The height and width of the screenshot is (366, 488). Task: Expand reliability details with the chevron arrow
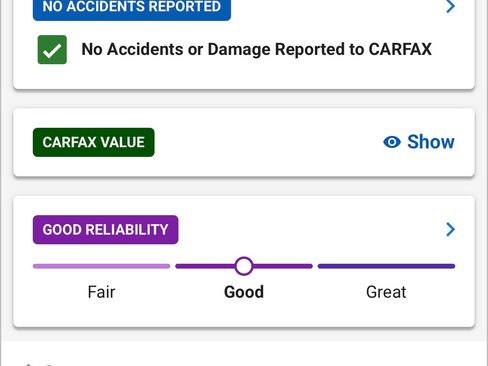(x=450, y=229)
